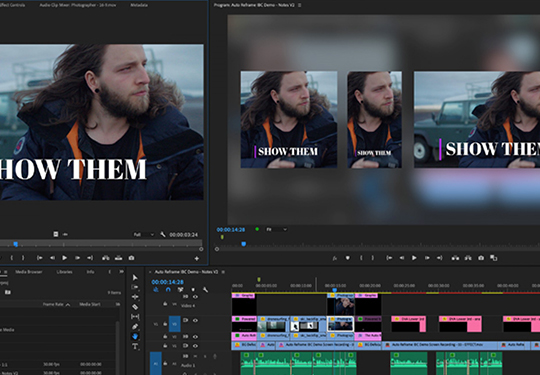Open Audio Clip Mixer tab
The image size is (540, 375).
coord(79,5)
